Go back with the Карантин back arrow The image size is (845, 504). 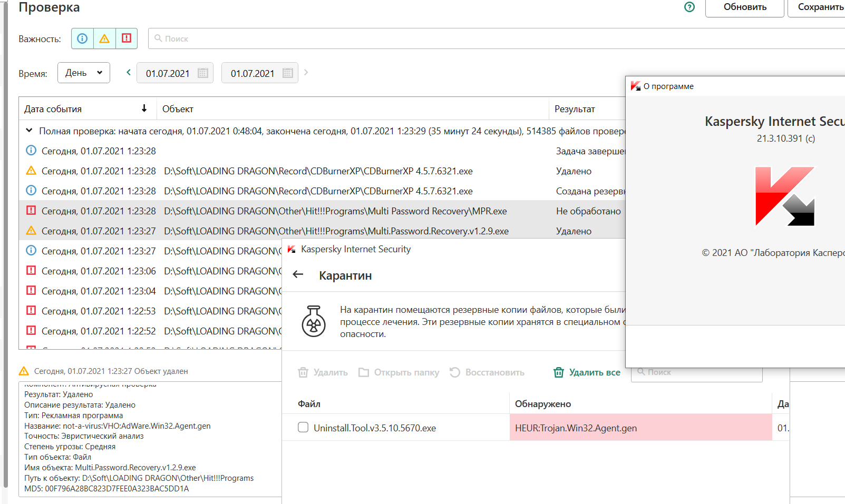click(x=298, y=274)
